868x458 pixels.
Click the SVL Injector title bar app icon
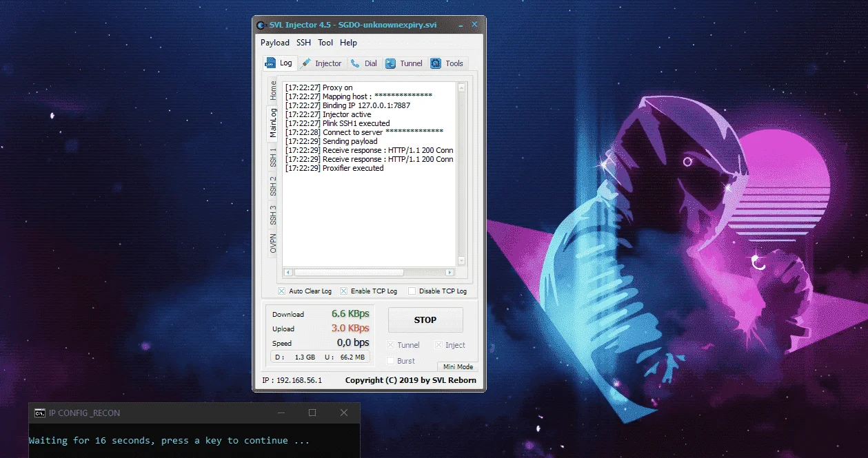[x=261, y=25]
